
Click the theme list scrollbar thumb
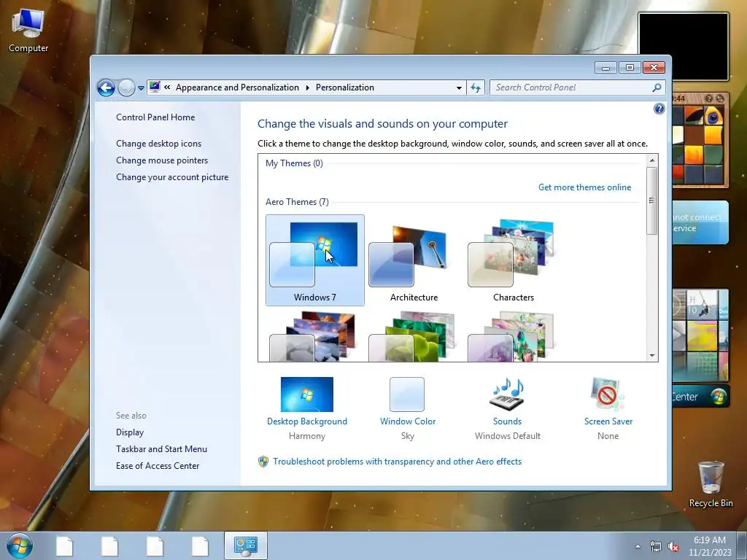(x=652, y=201)
